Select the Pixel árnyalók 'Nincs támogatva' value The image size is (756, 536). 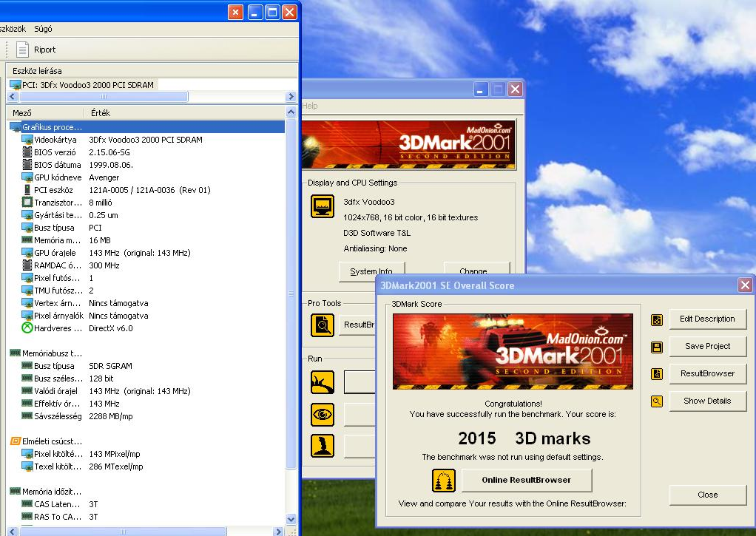point(118,316)
